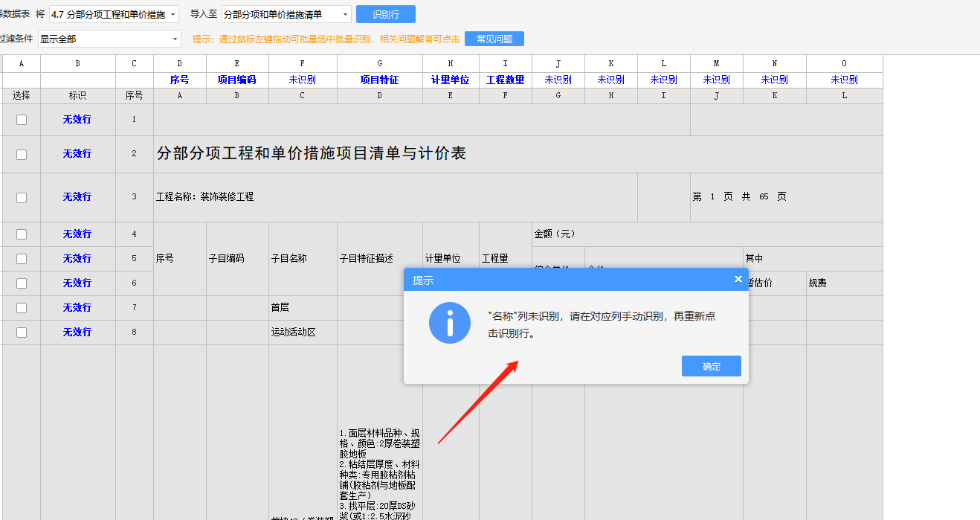The image size is (980, 520).
Task: Select the 子目名称 cell
Action: click(x=303, y=259)
